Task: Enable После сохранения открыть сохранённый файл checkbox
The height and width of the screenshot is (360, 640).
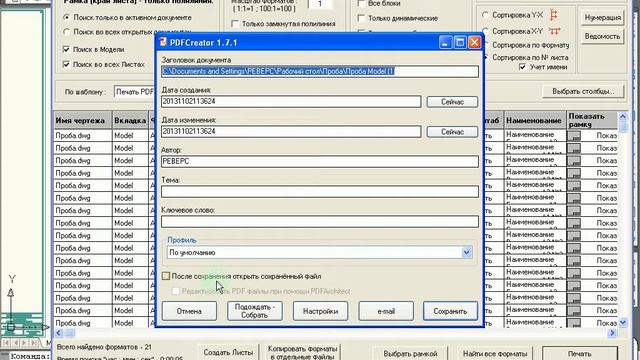Action: coord(166,276)
